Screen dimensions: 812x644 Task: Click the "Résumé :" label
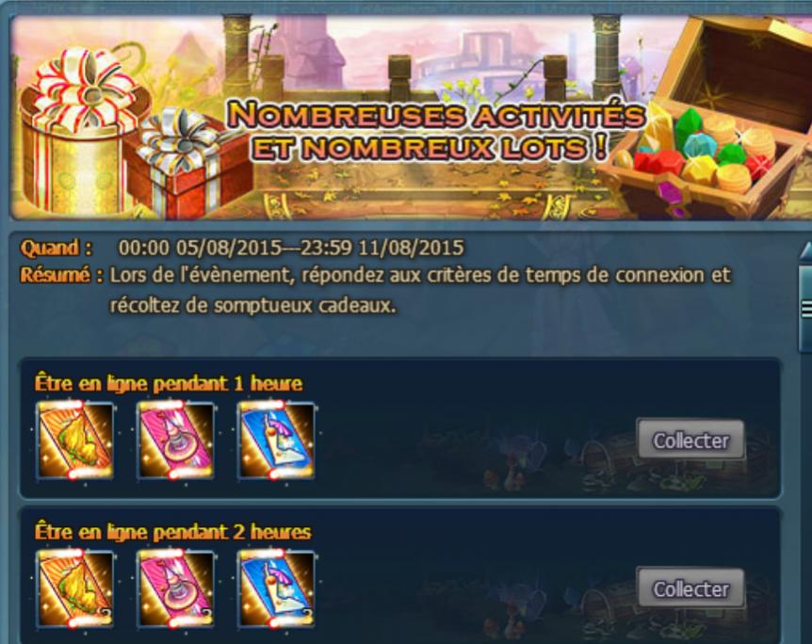[61, 275]
